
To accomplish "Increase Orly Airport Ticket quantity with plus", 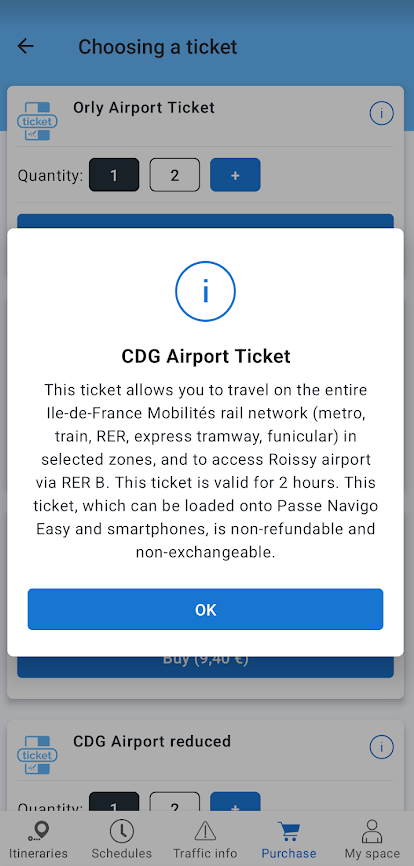I will point(235,175).
